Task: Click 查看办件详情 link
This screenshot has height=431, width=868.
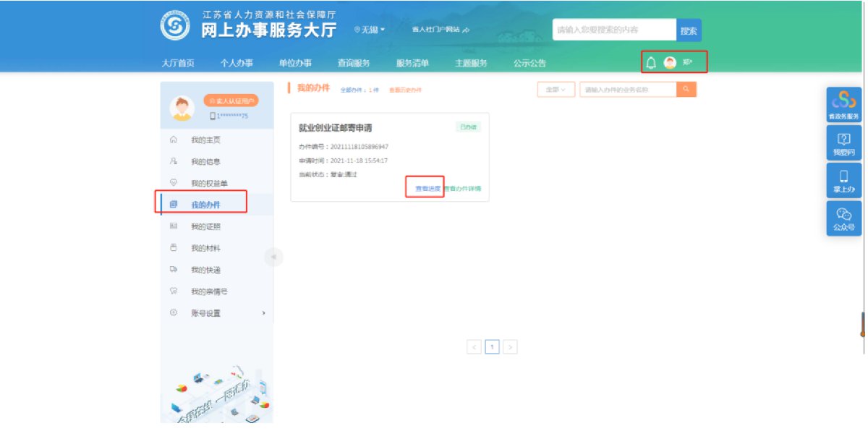Action: 463,189
